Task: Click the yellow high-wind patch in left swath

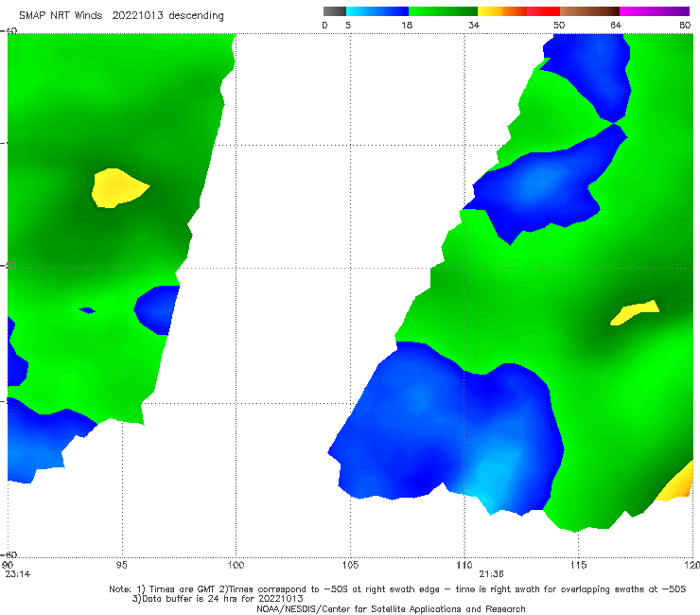Action: pyautogui.click(x=117, y=188)
